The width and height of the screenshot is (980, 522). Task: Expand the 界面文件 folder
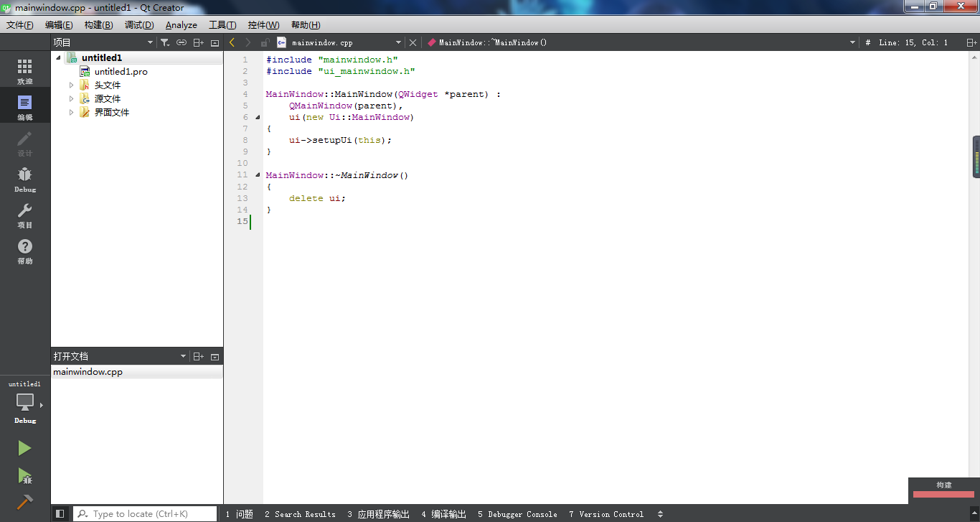click(x=71, y=112)
